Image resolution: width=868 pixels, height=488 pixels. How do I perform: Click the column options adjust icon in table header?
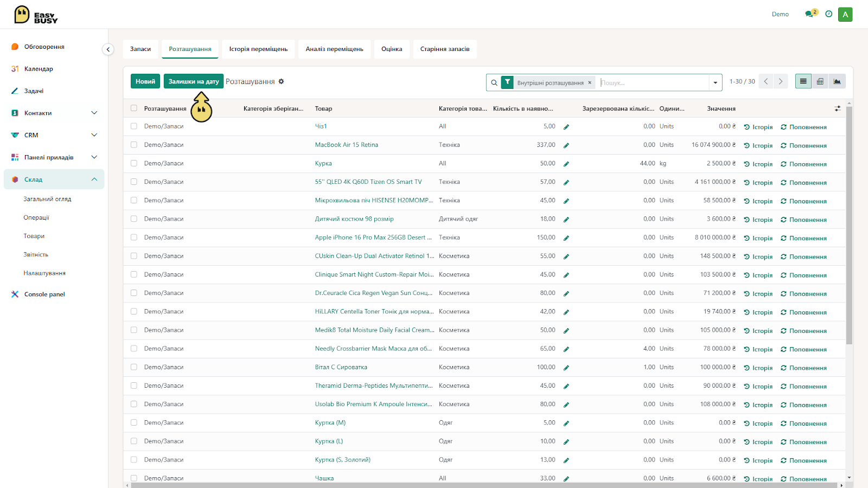838,108
